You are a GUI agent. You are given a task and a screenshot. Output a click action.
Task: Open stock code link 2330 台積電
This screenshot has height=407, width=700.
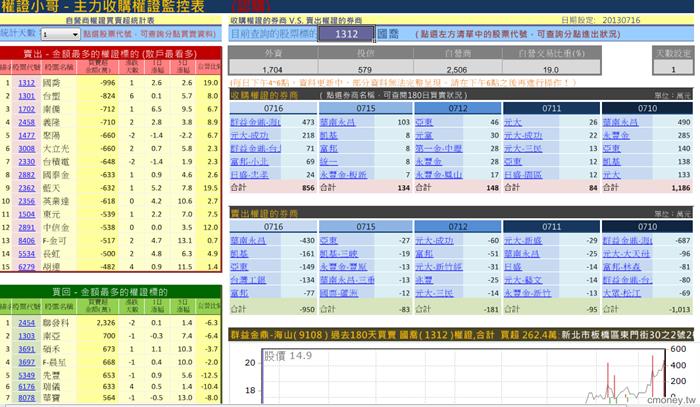coord(26,162)
